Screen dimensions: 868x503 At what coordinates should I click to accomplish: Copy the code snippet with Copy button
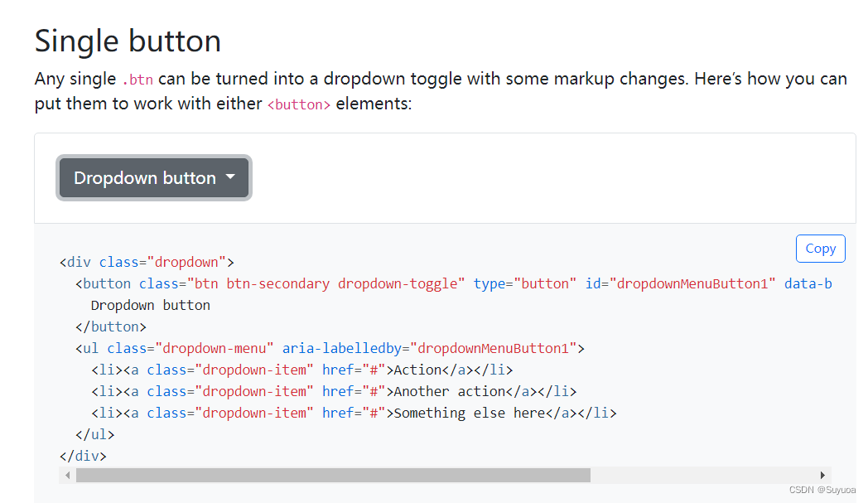[820, 249]
